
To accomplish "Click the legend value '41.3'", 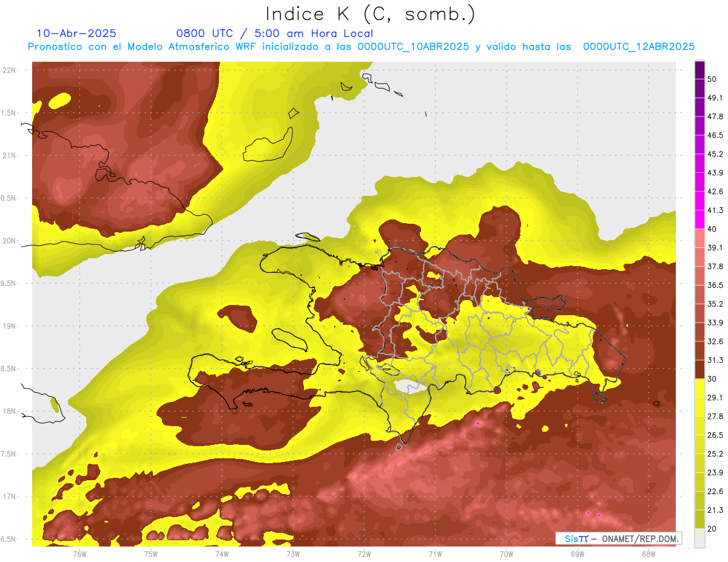I will [715, 210].
